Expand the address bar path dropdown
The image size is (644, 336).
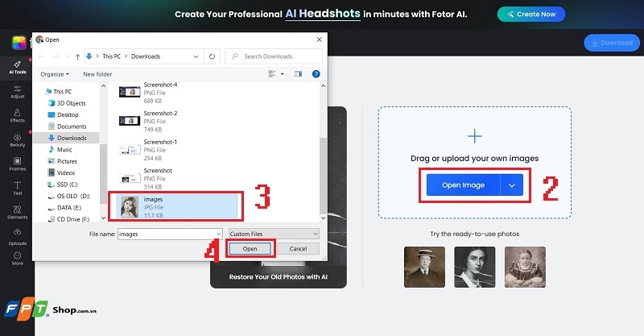(196, 56)
